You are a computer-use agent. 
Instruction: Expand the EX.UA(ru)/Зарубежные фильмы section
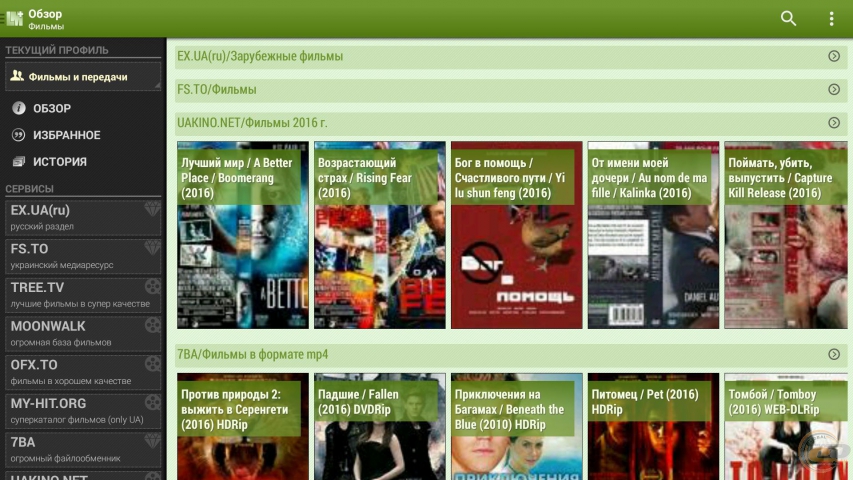click(833, 56)
